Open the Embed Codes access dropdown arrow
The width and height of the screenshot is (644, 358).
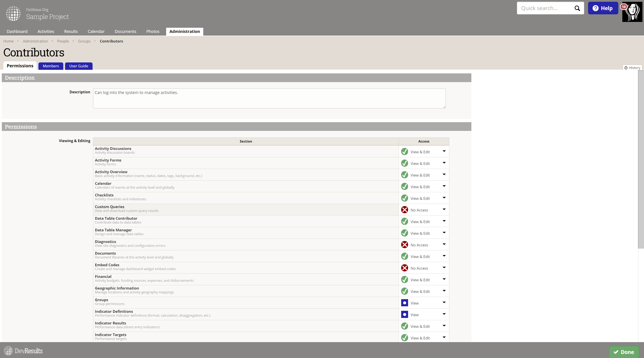444,267
